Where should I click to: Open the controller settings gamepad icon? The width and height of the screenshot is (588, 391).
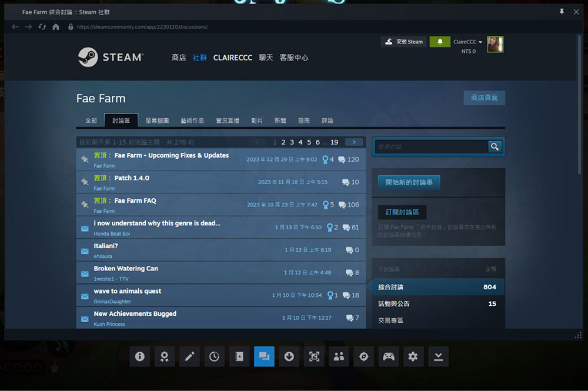(x=389, y=356)
